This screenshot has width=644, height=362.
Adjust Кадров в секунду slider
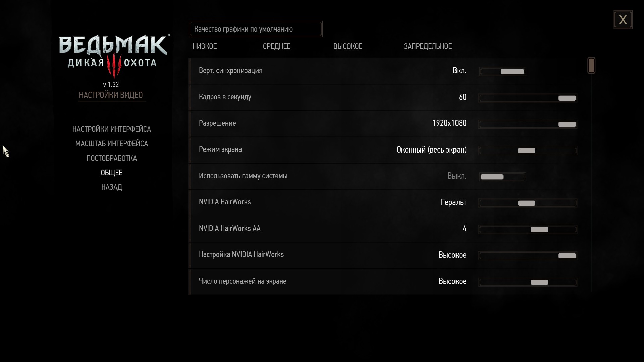(x=528, y=98)
